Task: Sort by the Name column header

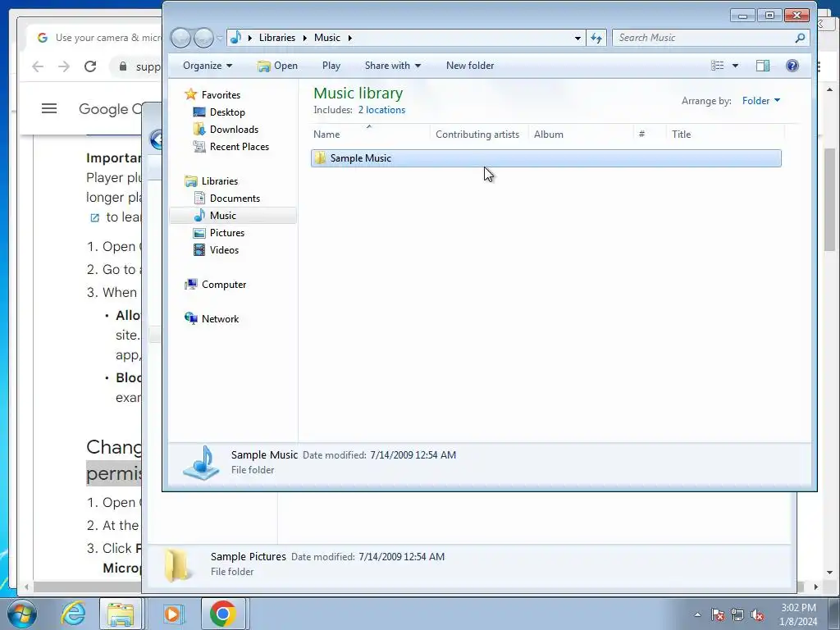Action: pos(370,134)
